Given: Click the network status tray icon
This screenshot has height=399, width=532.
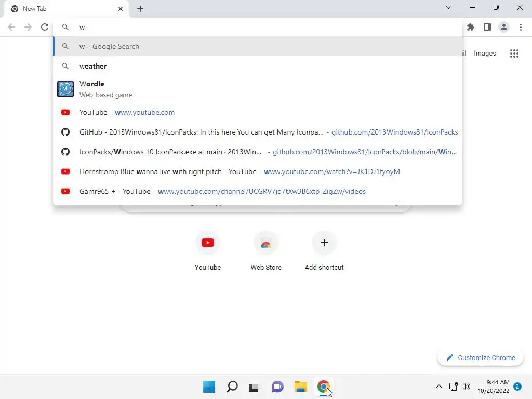Looking at the screenshot, I should [x=453, y=387].
